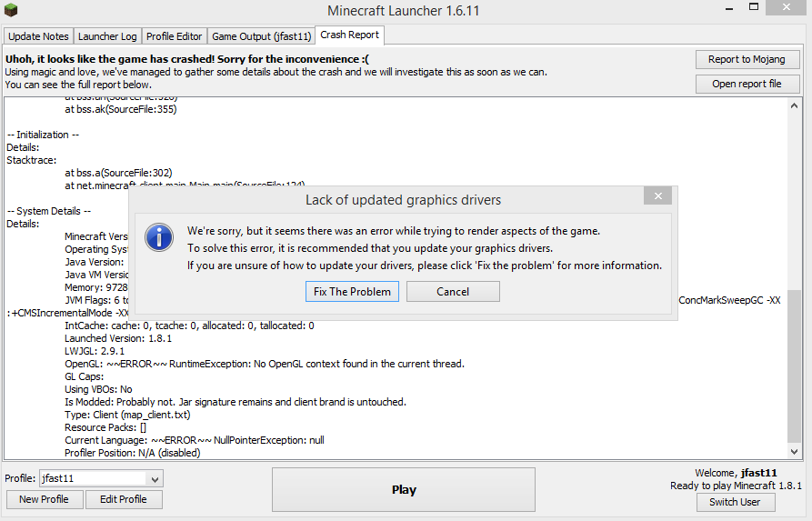
Task: Click 'at bss.ak(SourceFile:355)' stacktrace line
Action: coord(121,109)
